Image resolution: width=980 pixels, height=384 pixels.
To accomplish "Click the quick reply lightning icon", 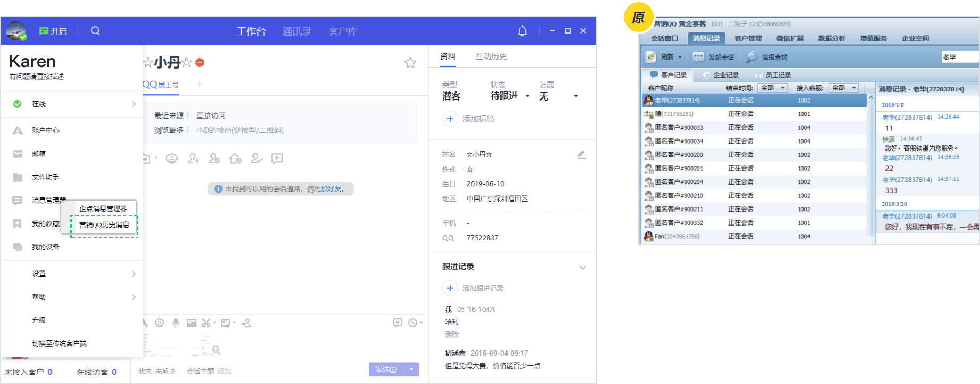I will tap(397, 323).
